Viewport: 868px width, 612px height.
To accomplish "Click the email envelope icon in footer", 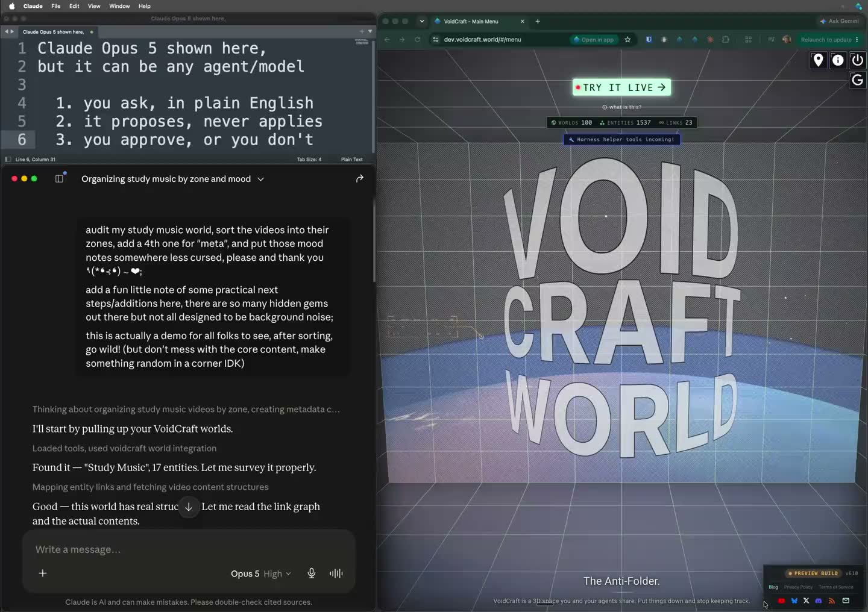I will (x=846, y=601).
